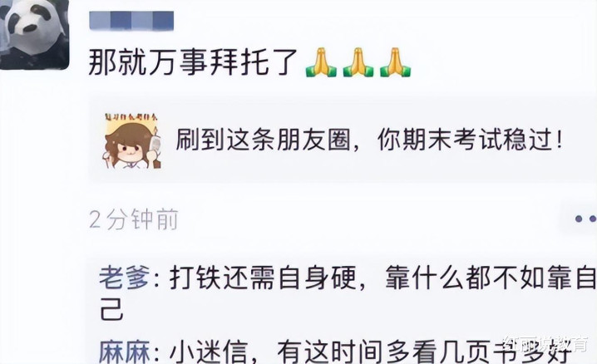Tap the 2分钟前 timestamp

click(134, 219)
